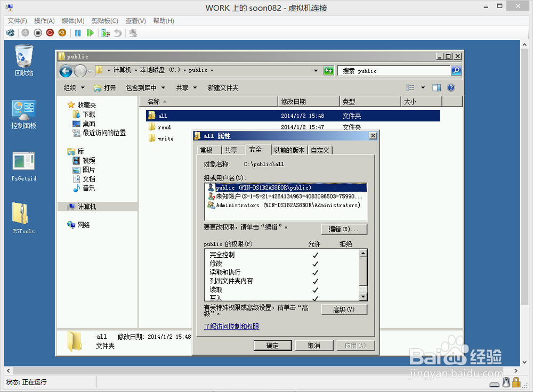533x392 pixels.
Task: Click the 高级(V) button
Action: pos(344,309)
